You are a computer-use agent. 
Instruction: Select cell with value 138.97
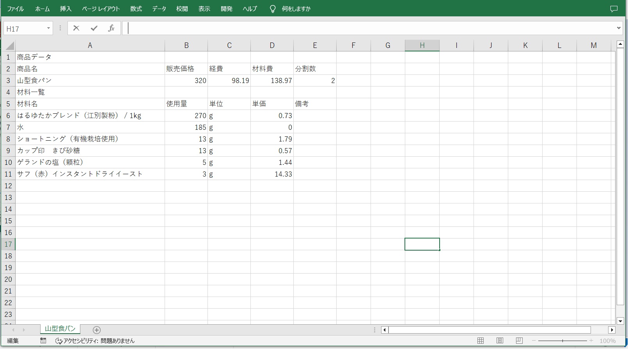click(272, 81)
